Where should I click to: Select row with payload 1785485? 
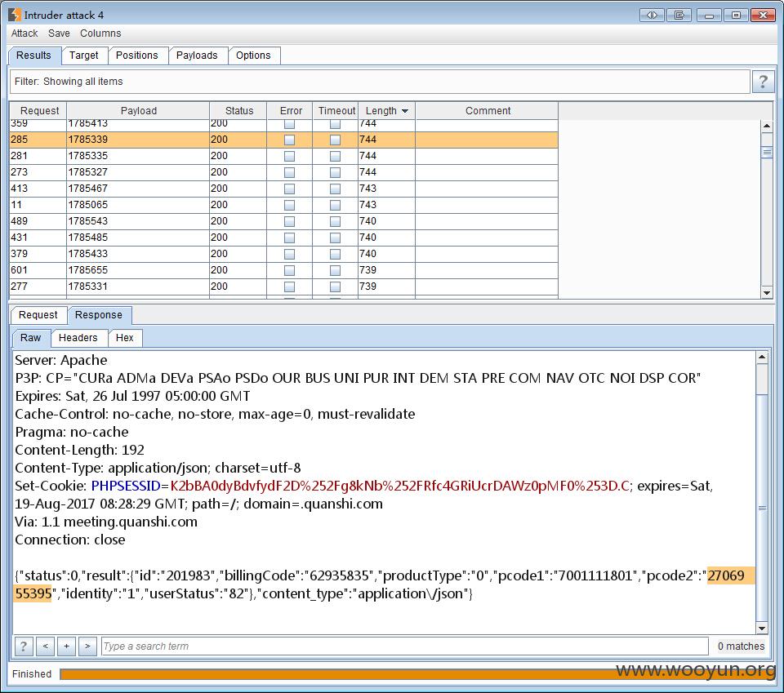tap(283, 238)
